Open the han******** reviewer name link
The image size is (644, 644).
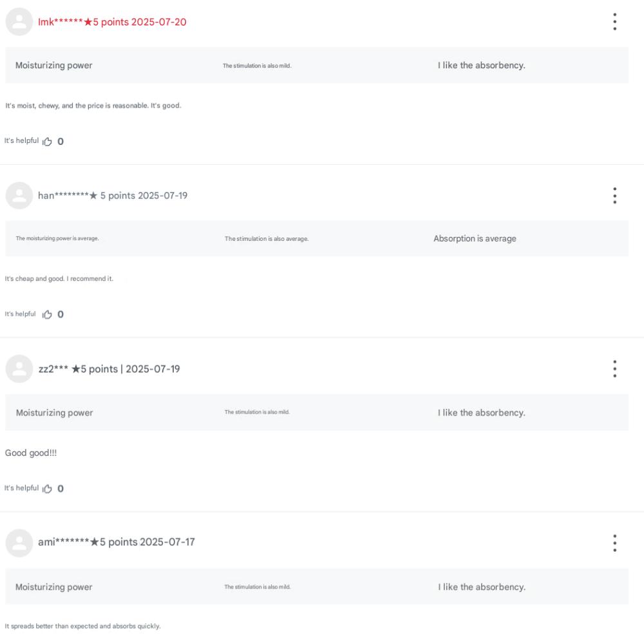62,195
